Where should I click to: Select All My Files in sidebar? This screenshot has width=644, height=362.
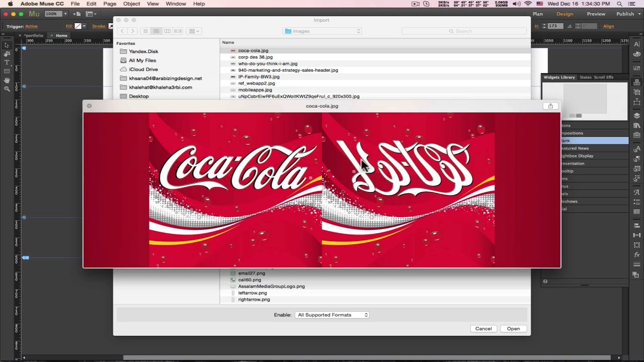(x=142, y=60)
